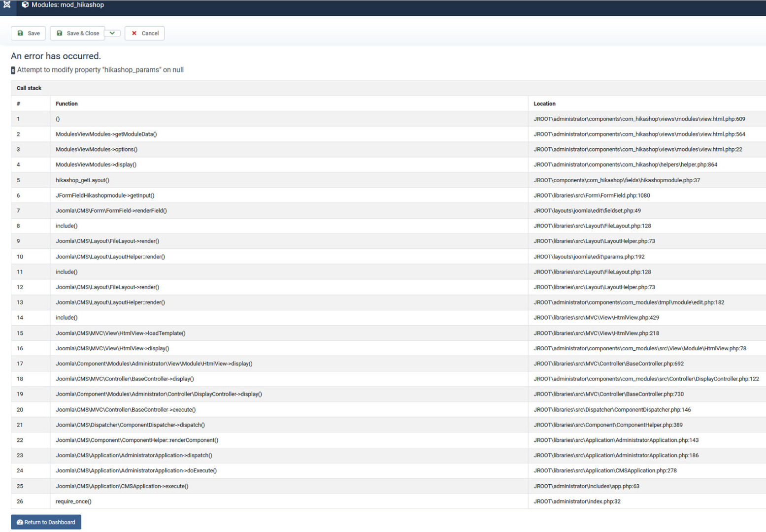Image resolution: width=766 pixels, height=532 pixels.
Task: Select location 'view.html.php:564' text
Action: (722, 134)
